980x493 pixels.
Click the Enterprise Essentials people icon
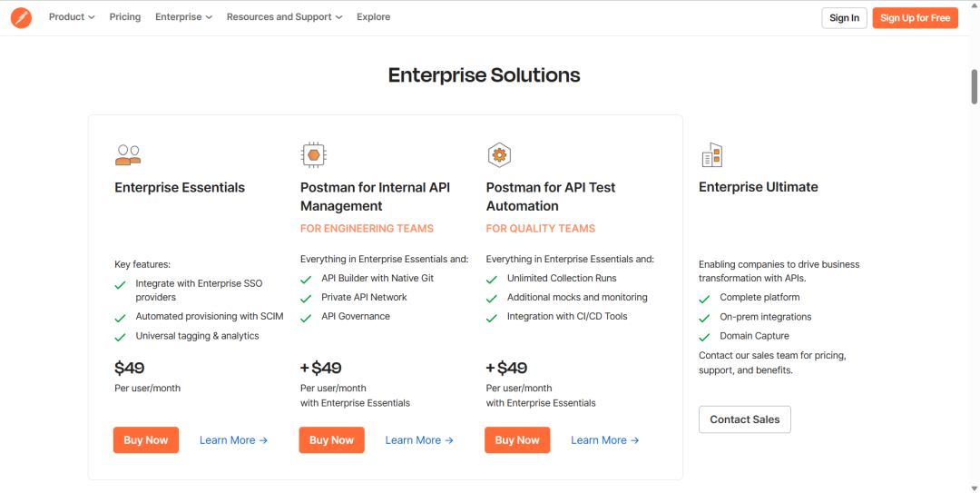pos(128,155)
